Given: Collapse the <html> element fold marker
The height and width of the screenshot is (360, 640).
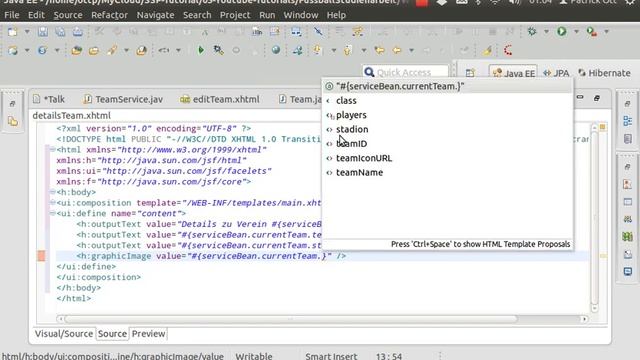Looking at the screenshot, I should [53, 150].
